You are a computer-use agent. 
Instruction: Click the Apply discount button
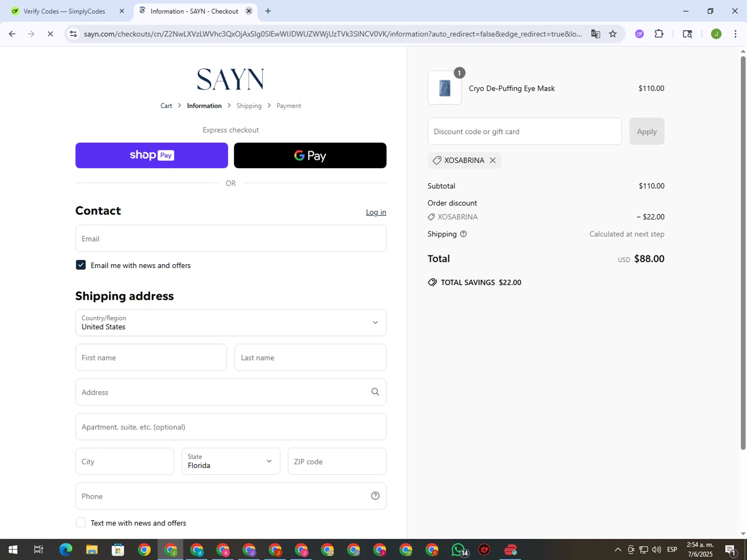646,131
